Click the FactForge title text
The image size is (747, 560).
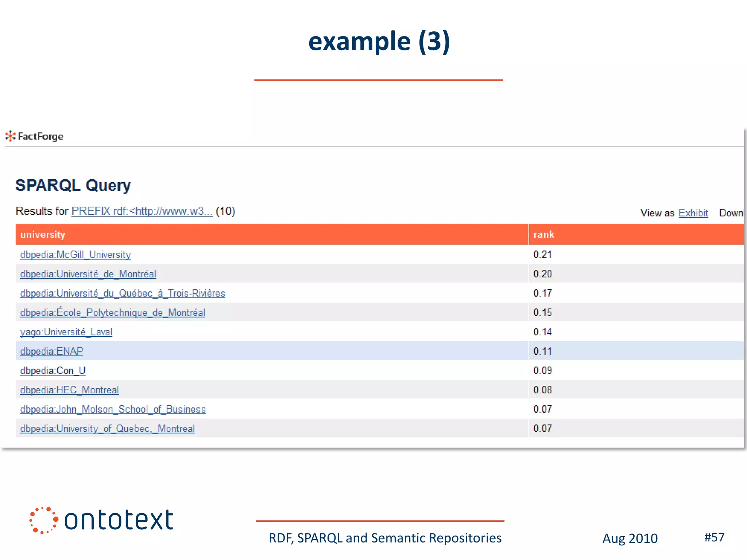pyautogui.click(x=40, y=136)
